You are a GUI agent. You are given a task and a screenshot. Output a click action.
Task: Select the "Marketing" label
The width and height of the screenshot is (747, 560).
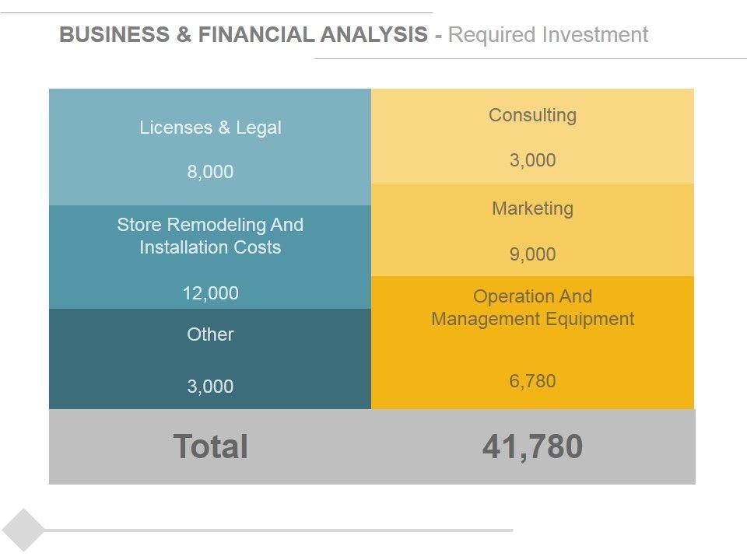[x=532, y=208]
